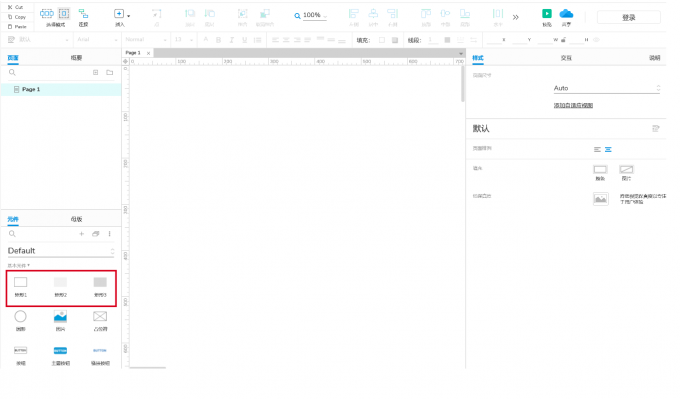Click the Align Left icon
Screen dimensions: 680x399
point(354,14)
